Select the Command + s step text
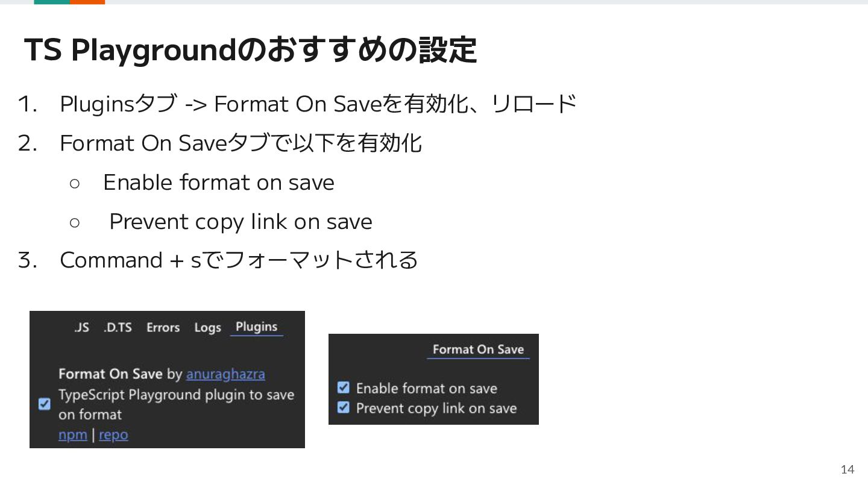 click(239, 260)
